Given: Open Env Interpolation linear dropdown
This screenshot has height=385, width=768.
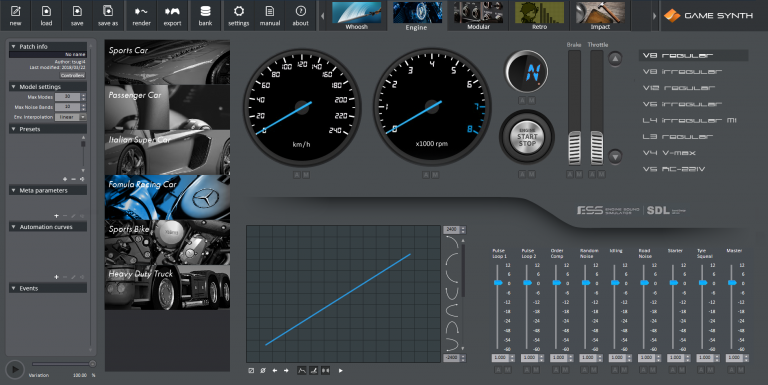Looking at the screenshot, I should pyautogui.click(x=71, y=117).
